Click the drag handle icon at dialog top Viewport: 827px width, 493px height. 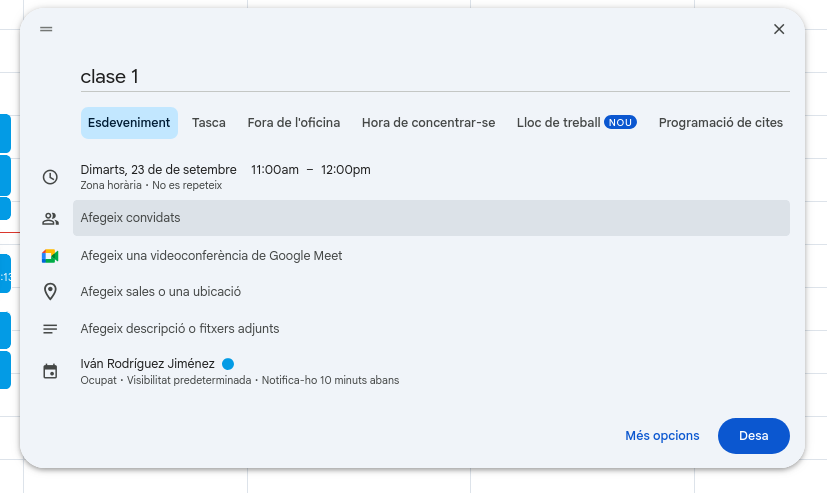46,29
